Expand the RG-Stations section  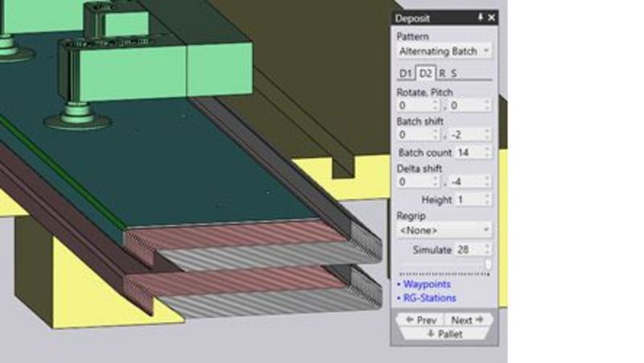[x=429, y=299]
